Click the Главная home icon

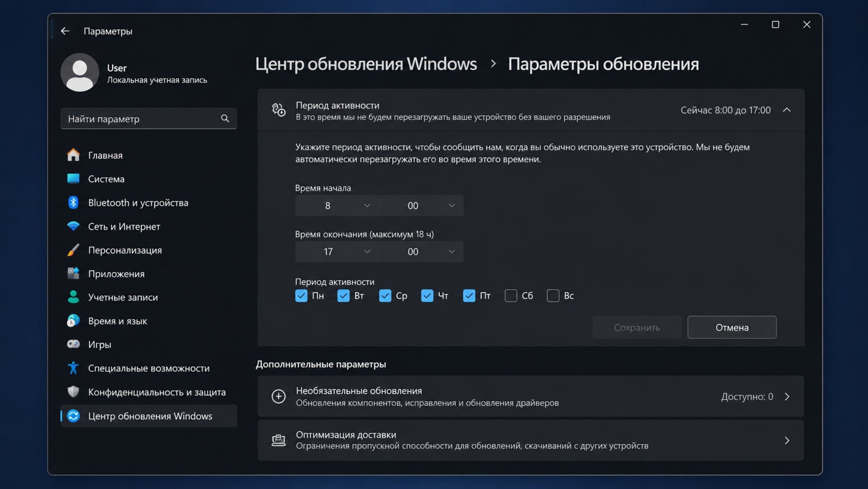click(73, 155)
